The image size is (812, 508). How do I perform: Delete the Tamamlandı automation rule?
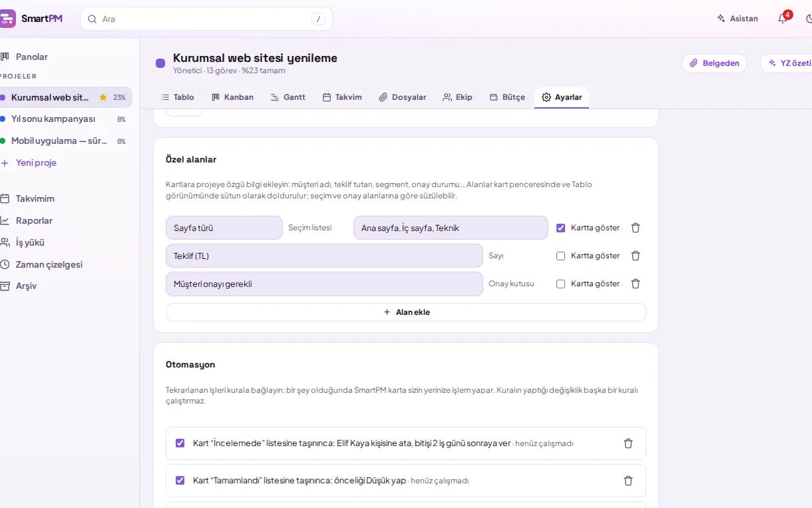coord(628,481)
